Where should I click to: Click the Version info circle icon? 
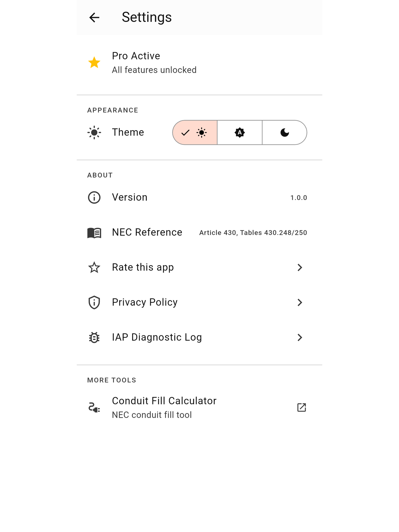(x=94, y=197)
